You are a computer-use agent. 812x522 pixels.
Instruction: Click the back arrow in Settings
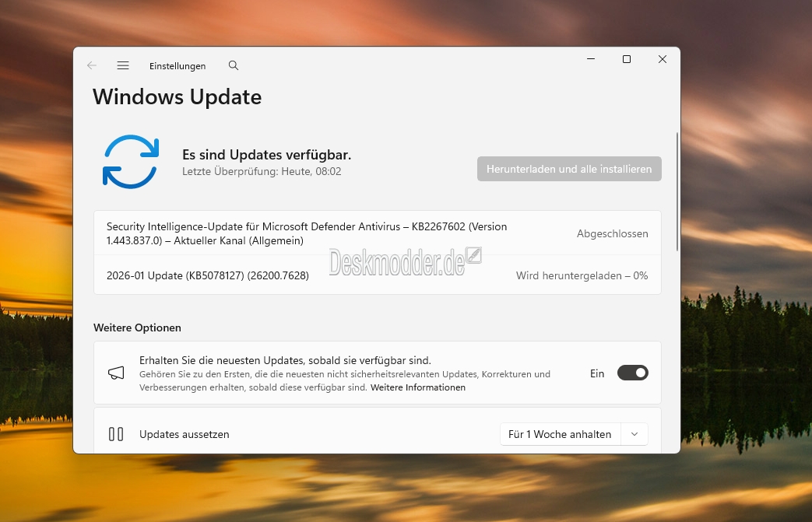tap(92, 66)
